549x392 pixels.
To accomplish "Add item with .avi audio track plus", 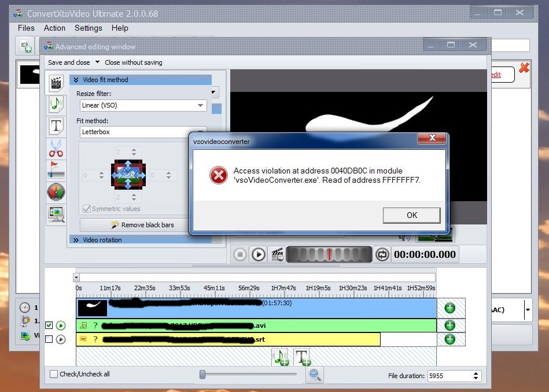I will point(450,325).
